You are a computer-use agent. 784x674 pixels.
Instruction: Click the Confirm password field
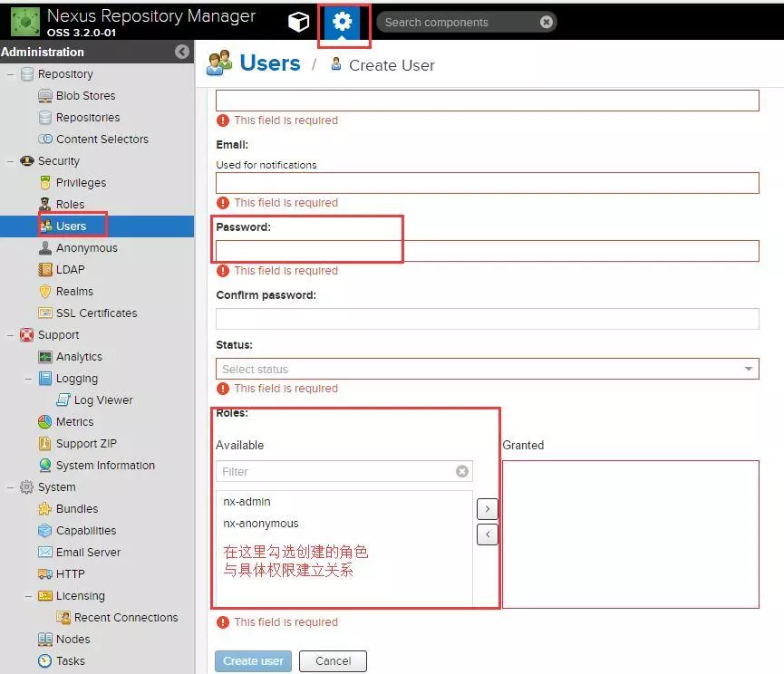pyautogui.click(x=487, y=319)
